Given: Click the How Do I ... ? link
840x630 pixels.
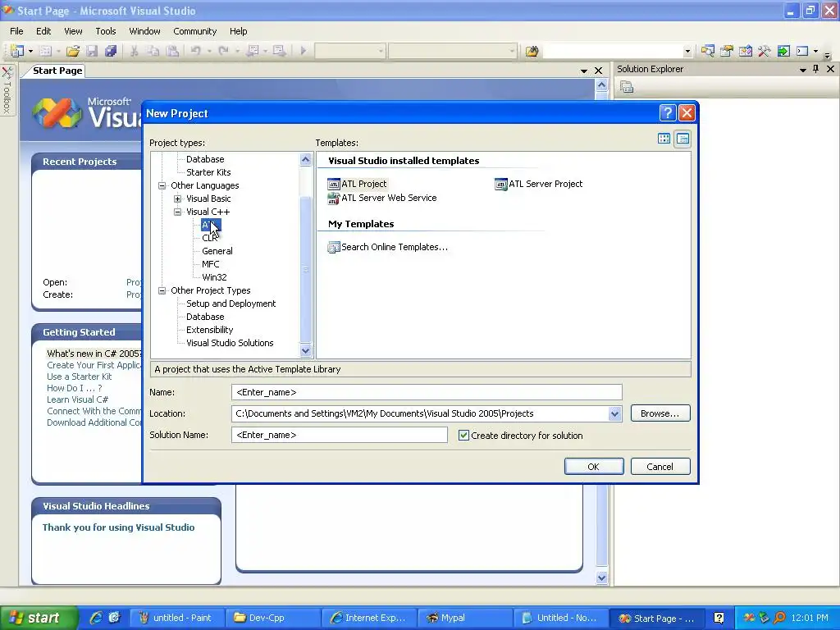Looking at the screenshot, I should click(74, 388).
